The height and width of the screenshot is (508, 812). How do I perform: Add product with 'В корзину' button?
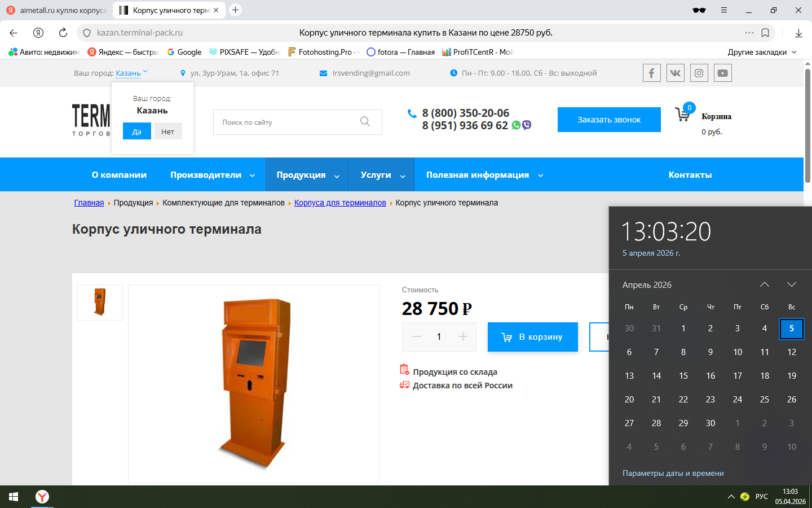tap(533, 337)
